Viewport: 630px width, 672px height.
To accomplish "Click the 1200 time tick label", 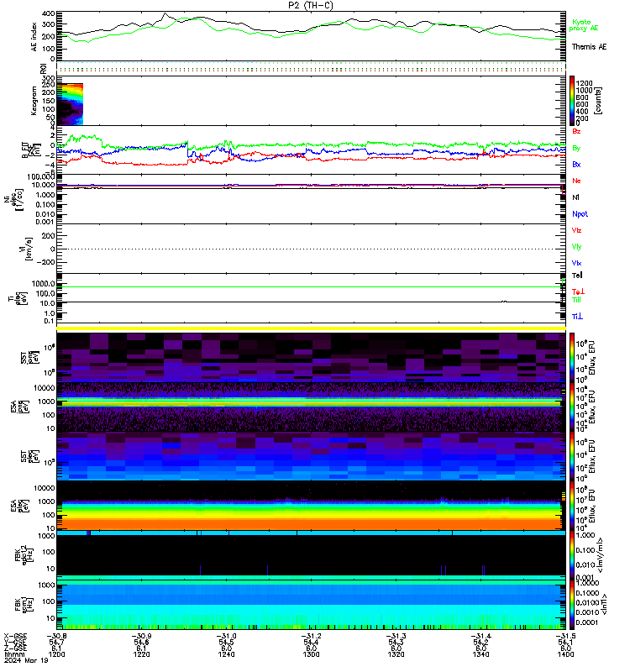I will coord(56,654).
